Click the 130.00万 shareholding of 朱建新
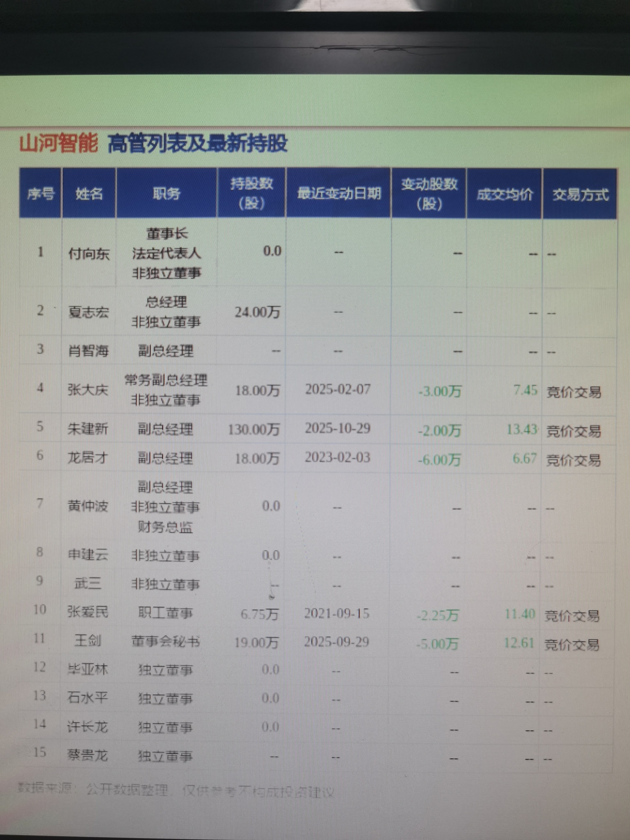 (254, 430)
